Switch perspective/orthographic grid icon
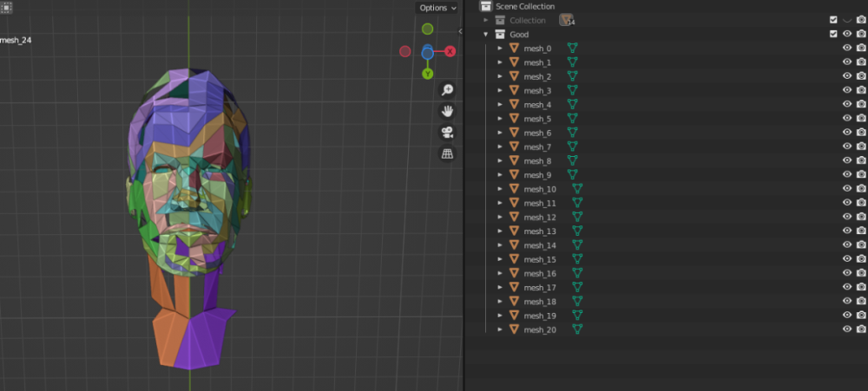Image resolution: width=868 pixels, height=391 pixels. click(x=448, y=153)
